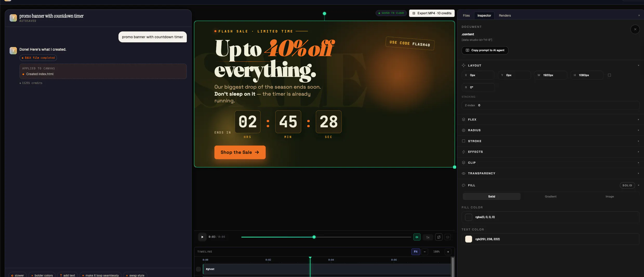Select the #ghost timeline track

pos(327,269)
